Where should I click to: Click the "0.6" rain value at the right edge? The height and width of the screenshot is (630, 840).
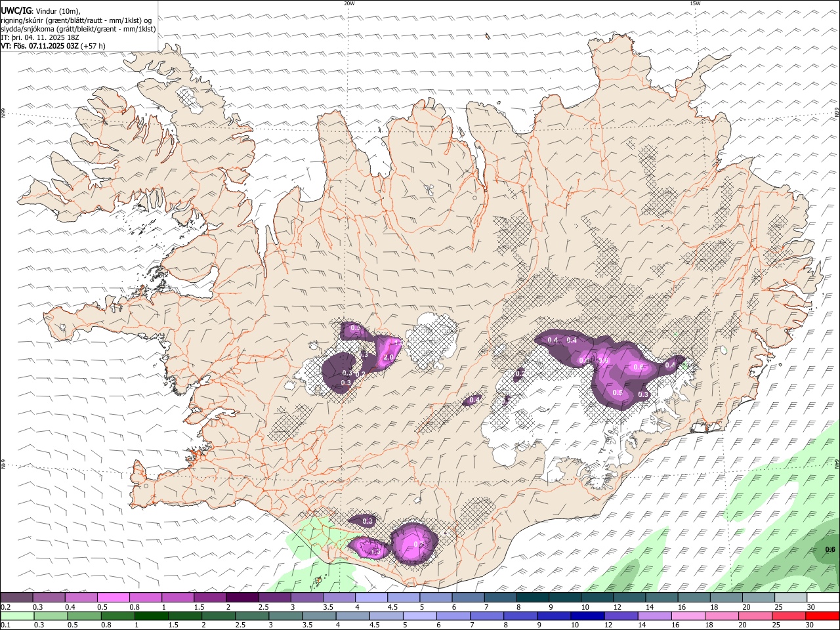(830, 549)
